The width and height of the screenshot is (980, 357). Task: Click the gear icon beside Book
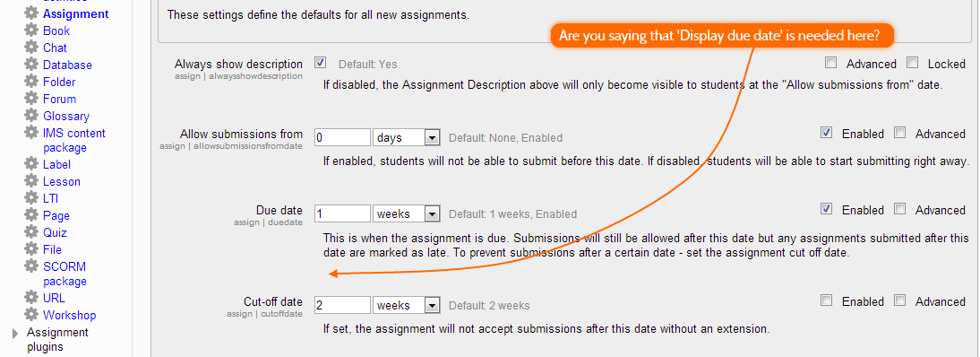[x=31, y=30]
